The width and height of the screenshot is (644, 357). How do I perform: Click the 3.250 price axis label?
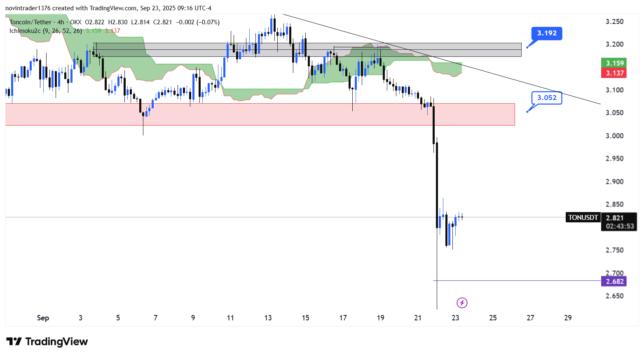click(x=614, y=21)
